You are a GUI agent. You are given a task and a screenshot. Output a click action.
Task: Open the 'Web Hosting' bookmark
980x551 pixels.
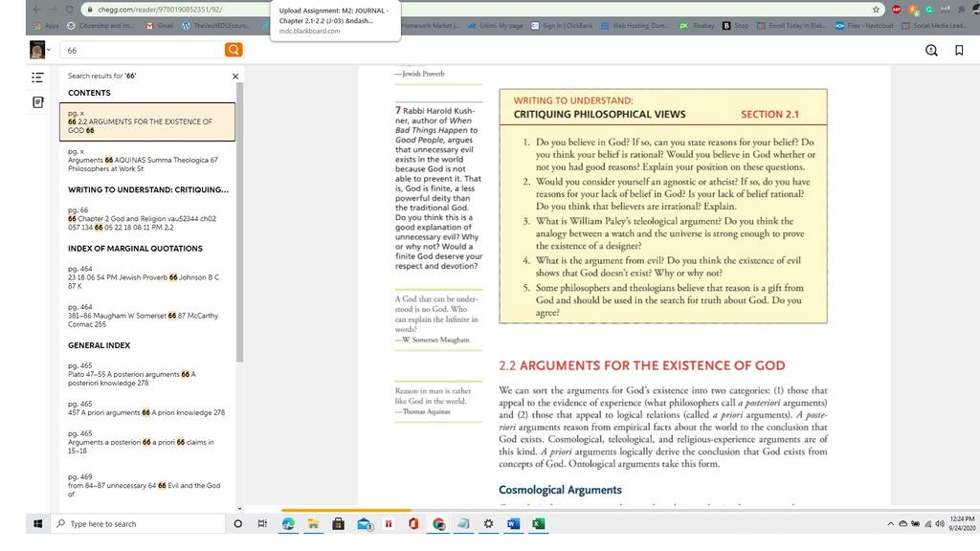pos(635,26)
